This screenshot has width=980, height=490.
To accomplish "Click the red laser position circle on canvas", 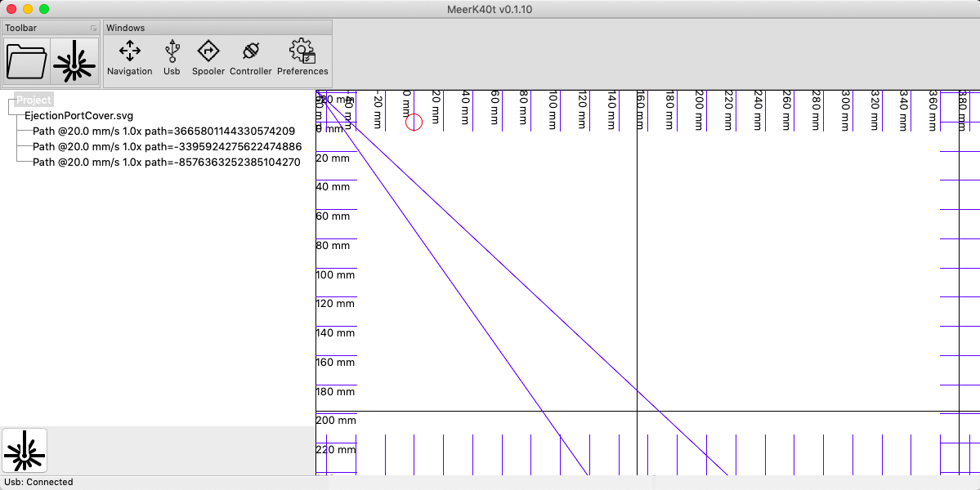I will pos(414,122).
